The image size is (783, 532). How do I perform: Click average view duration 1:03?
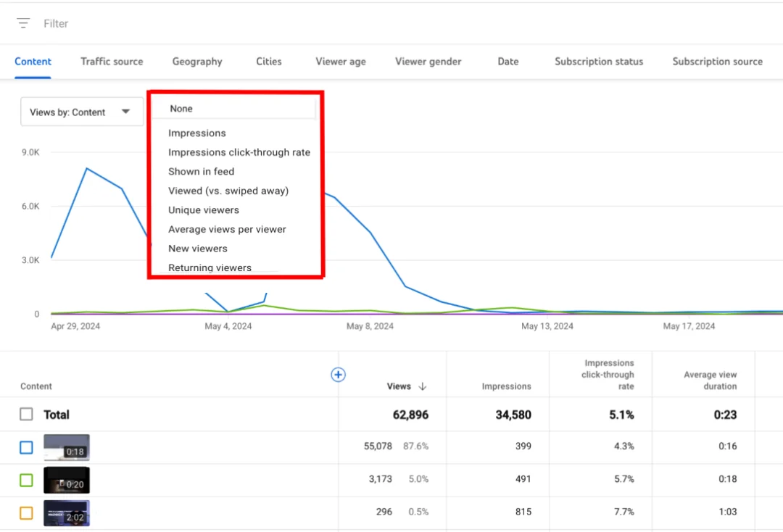(728, 512)
